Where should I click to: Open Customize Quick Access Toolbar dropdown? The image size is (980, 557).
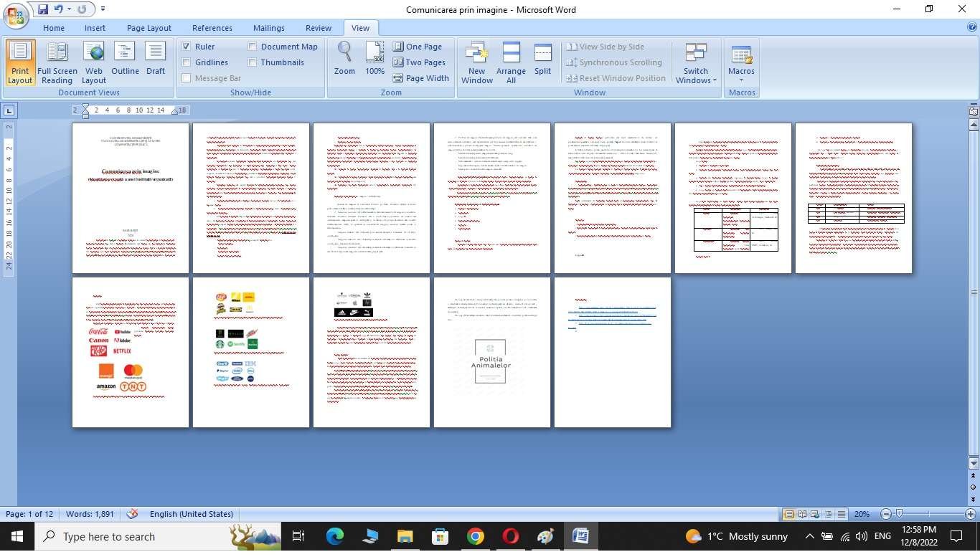pos(103,9)
